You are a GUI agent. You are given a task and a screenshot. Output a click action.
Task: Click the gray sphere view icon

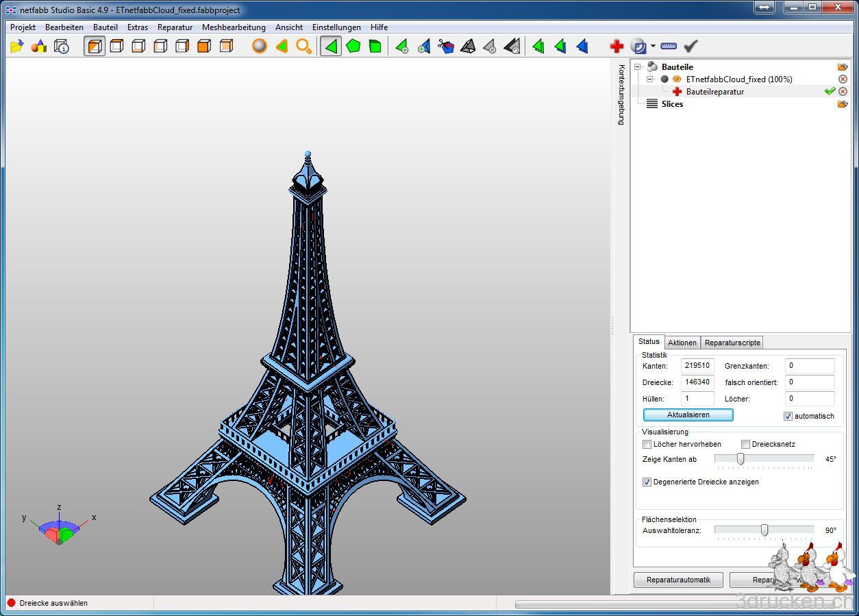pos(259,46)
